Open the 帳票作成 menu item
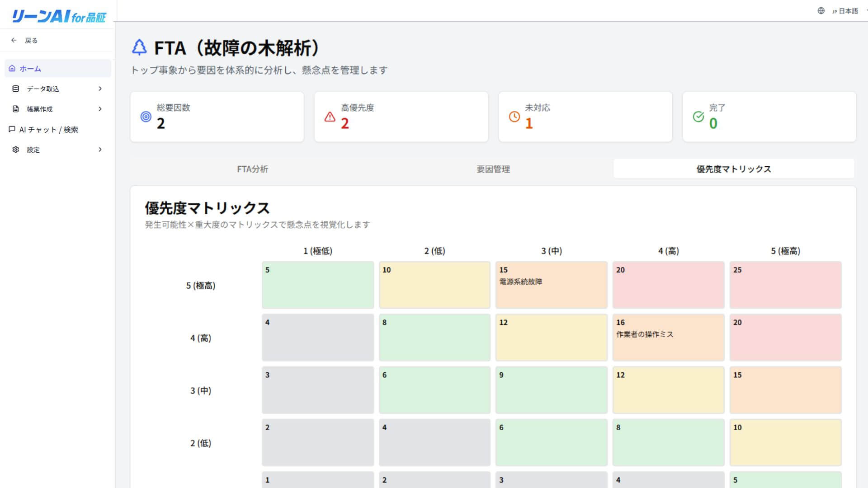 58,109
